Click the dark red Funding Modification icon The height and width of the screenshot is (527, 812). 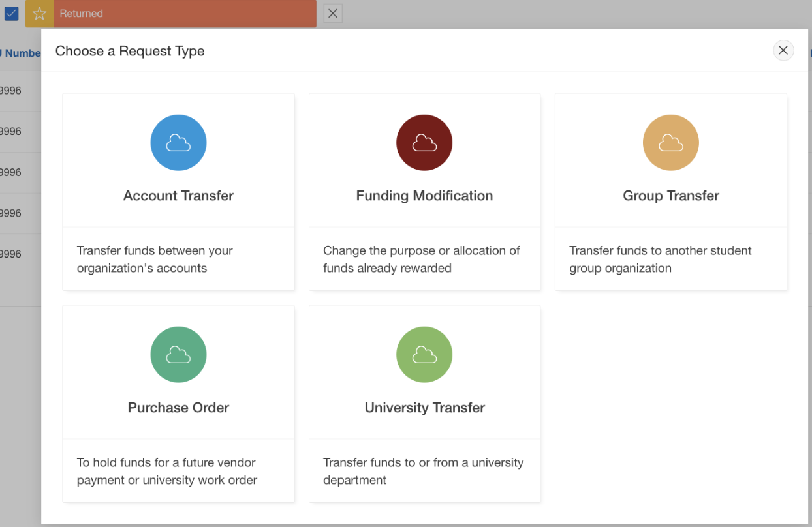point(424,143)
